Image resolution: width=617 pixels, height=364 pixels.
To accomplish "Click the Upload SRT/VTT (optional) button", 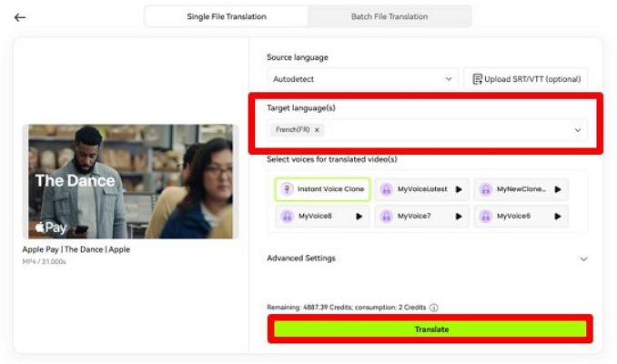I will [x=526, y=79].
